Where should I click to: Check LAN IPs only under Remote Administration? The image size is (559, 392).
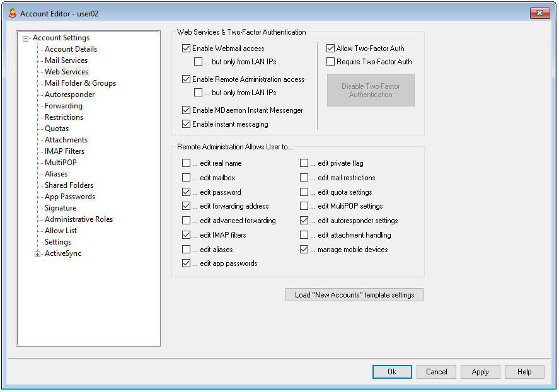click(199, 93)
